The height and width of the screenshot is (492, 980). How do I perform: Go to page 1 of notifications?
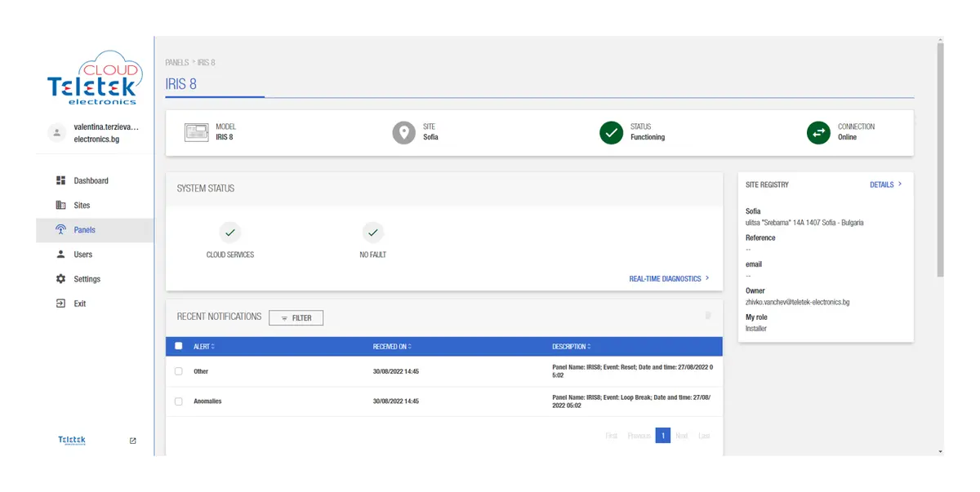(663, 436)
